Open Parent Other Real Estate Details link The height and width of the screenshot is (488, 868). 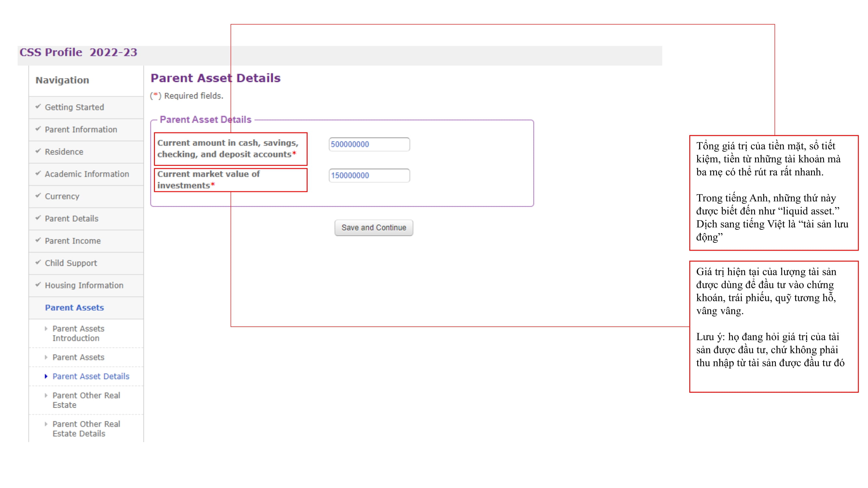click(x=86, y=429)
